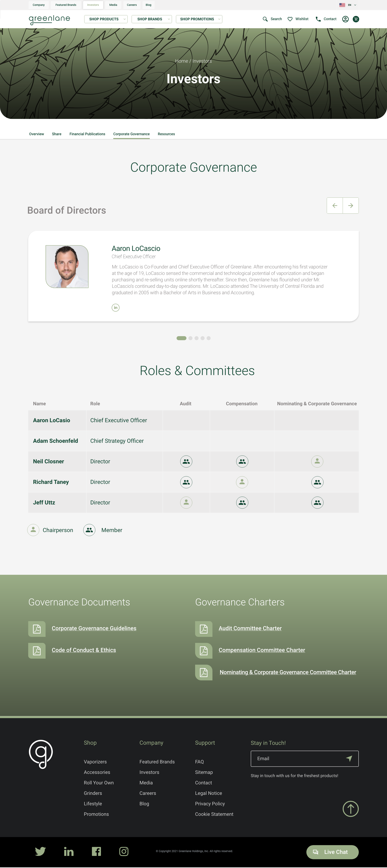Open the Privacy Policy footer link
This screenshot has width=387, height=868.
[210, 804]
